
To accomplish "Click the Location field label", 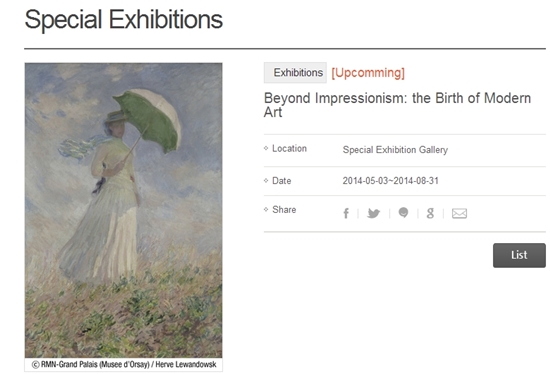I will click(289, 149).
